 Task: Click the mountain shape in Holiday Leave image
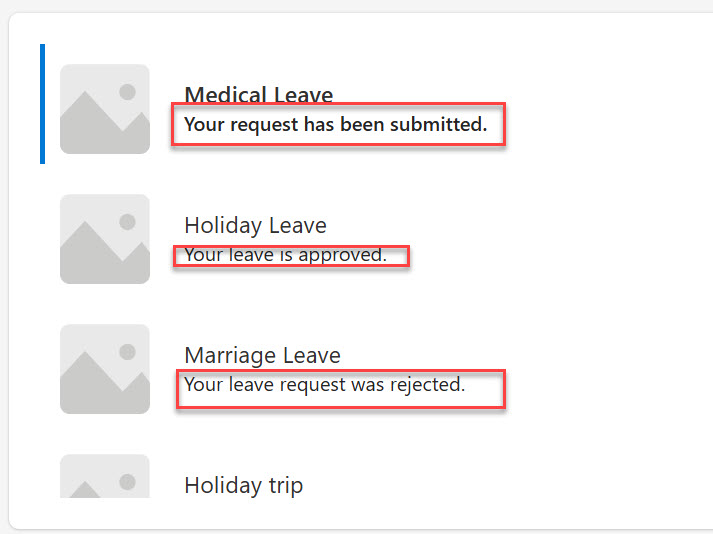(88, 257)
